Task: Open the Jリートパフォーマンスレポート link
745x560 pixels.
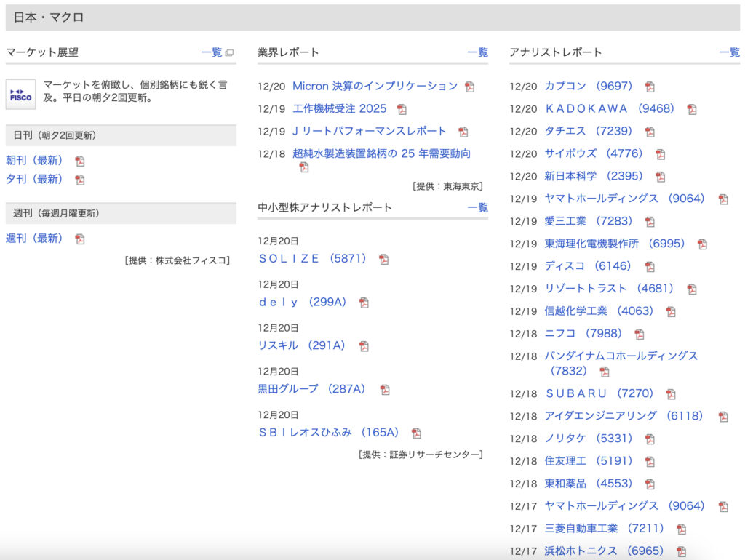Action: [370, 131]
